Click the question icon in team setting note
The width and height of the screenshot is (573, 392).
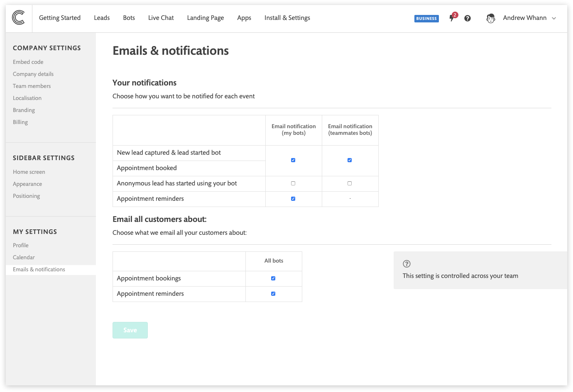tap(407, 264)
